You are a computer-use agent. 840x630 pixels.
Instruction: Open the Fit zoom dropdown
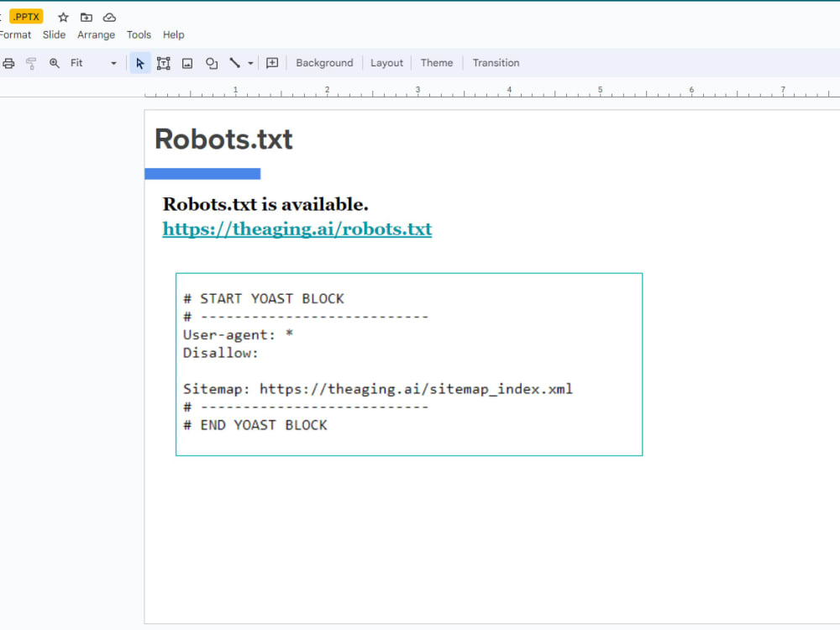pyautogui.click(x=93, y=63)
